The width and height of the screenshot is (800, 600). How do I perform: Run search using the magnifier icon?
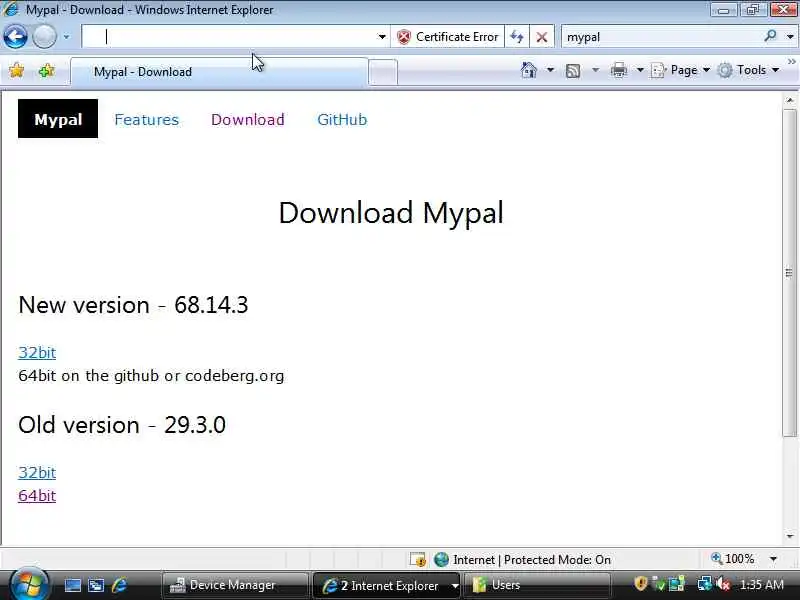[x=770, y=36]
